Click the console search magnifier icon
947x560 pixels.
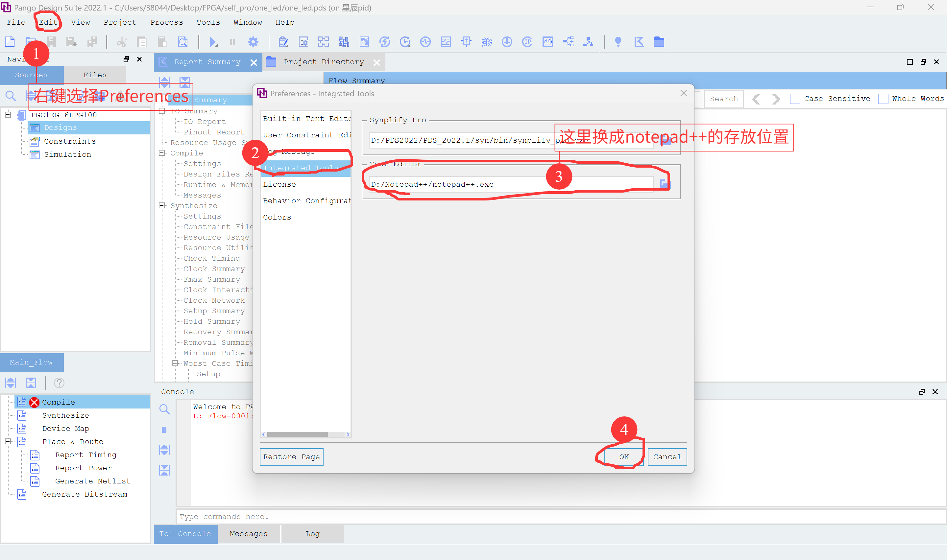click(x=164, y=409)
